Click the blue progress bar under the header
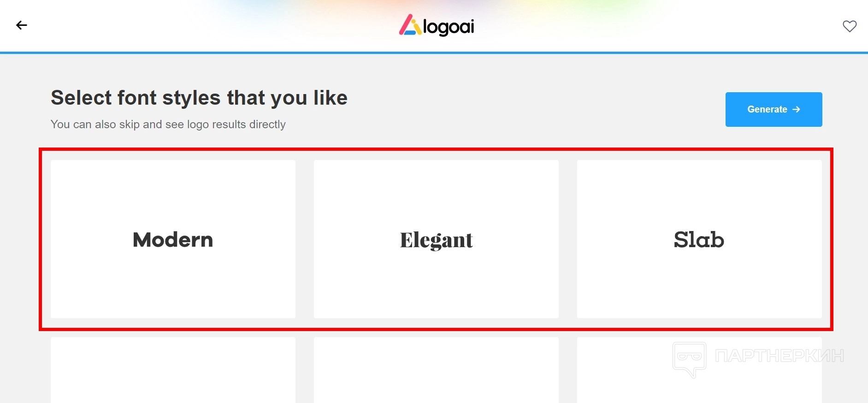This screenshot has width=868, height=403. click(434, 53)
